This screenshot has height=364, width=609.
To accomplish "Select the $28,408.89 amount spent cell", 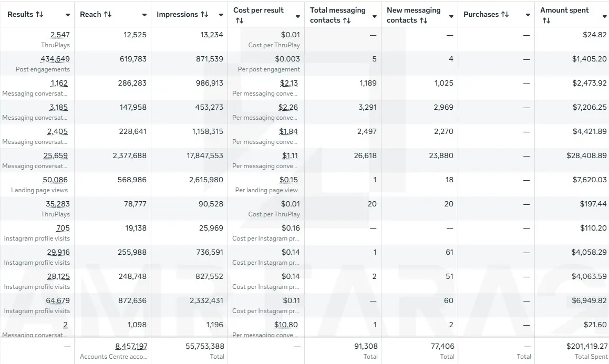I will point(586,156).
